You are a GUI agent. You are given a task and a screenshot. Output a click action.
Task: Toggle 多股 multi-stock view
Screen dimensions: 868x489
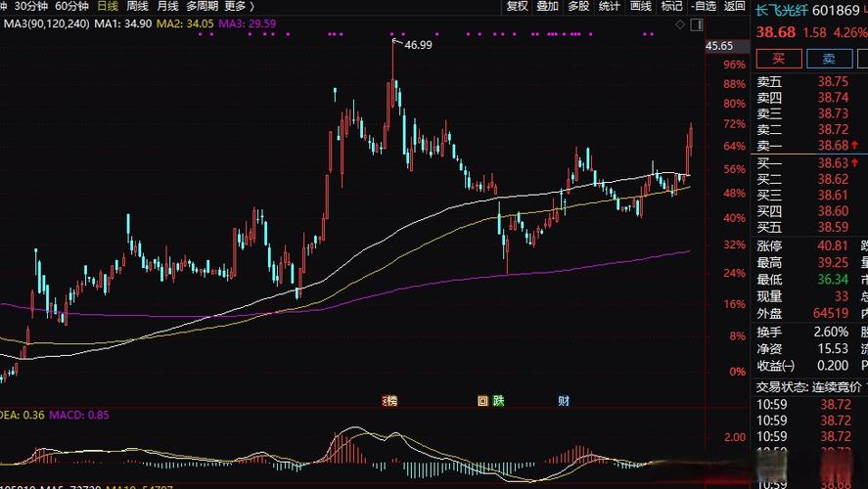577,6
